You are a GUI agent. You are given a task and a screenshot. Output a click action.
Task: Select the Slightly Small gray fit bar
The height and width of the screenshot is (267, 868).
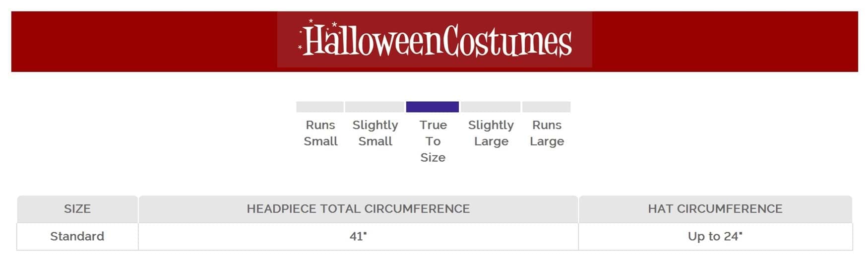[374, 107]
